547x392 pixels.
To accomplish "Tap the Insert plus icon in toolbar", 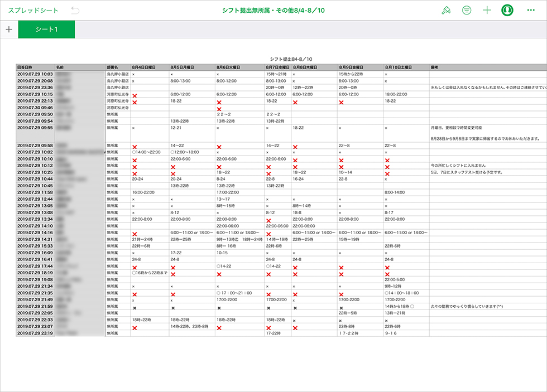I will 487,10.
